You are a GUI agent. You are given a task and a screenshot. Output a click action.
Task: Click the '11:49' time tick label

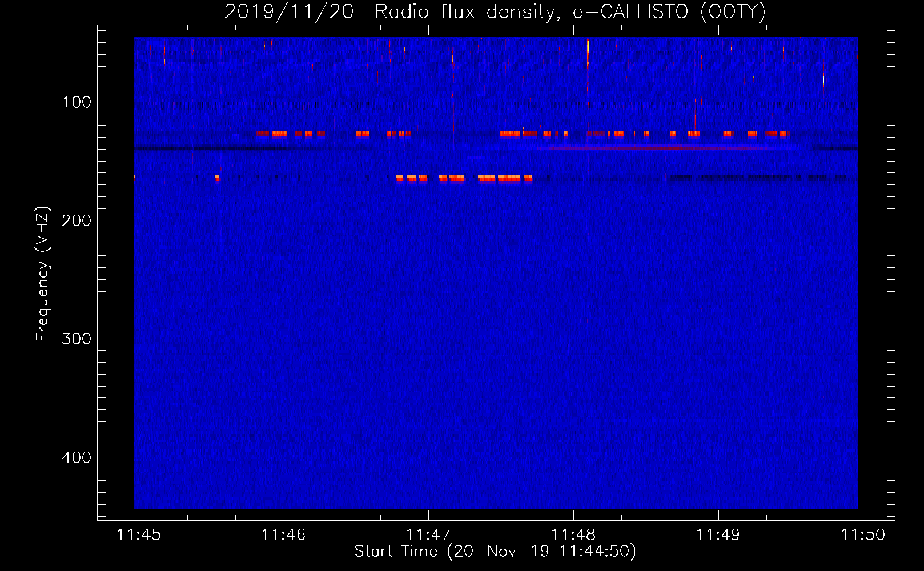[x=718, y=534]
